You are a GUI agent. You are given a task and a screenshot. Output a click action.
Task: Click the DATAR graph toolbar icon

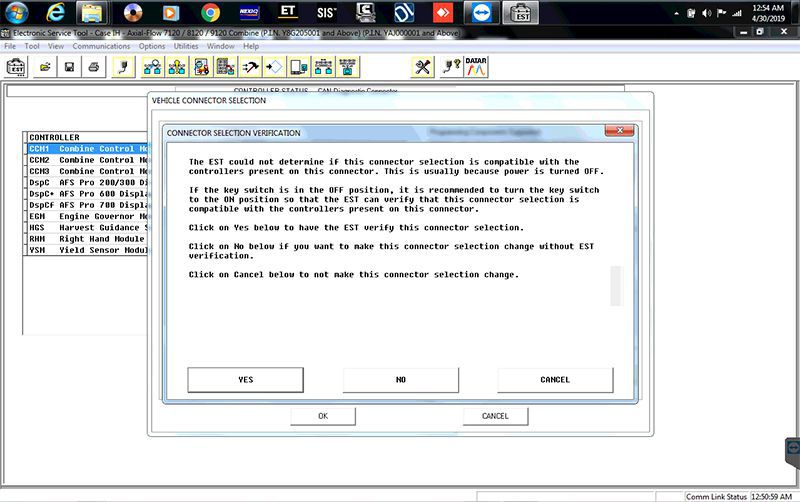476,67
